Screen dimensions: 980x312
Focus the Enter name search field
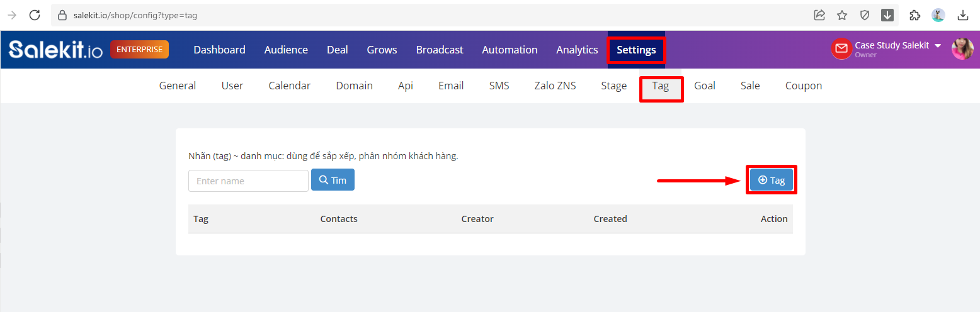tap(248, 181)
